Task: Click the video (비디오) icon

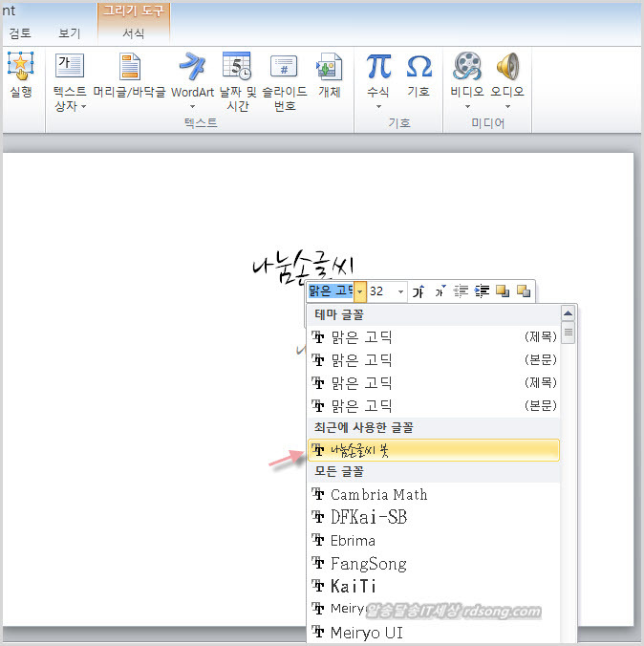Action: click(x=467, y=67)
